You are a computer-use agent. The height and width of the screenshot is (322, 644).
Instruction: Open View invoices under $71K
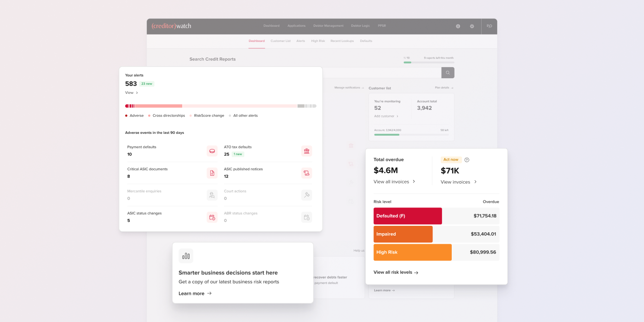pyautogui.click(x=458, y=182)
